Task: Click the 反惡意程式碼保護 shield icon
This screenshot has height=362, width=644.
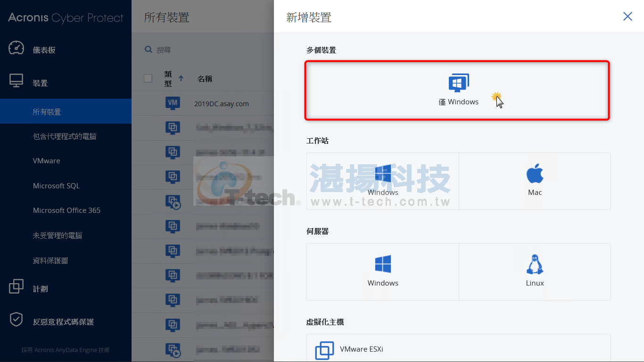Action: tap(17, 320)
